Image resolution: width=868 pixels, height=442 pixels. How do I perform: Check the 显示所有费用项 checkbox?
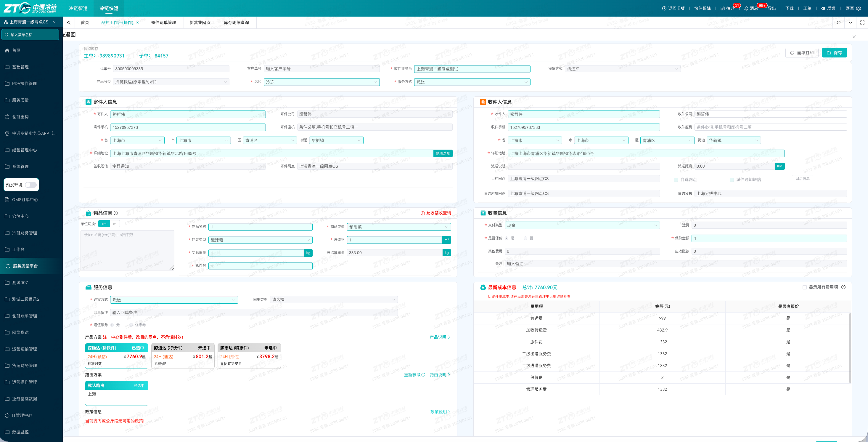click(x=805, y=287)
